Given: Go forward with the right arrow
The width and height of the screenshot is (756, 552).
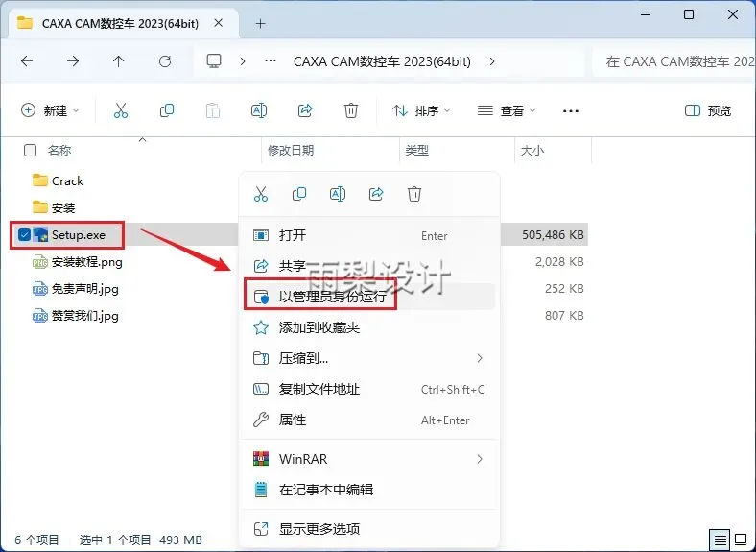Looking at the screenshot, I should tap(73, 61).
